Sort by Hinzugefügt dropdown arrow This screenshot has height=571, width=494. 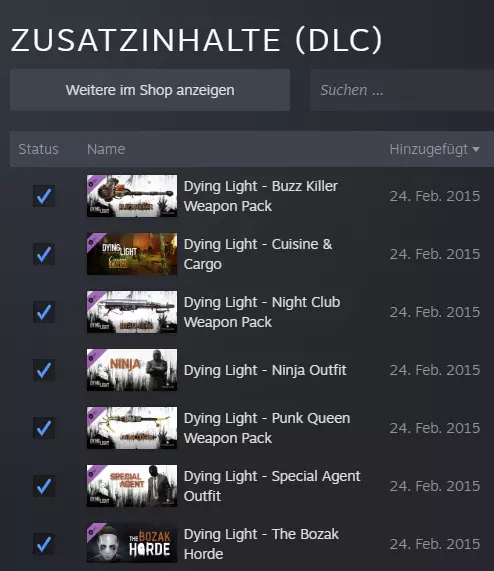[475, 149]
